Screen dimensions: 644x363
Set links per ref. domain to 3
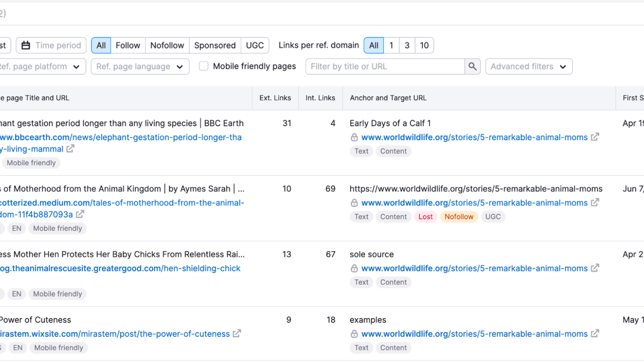(x=407, y=45)
